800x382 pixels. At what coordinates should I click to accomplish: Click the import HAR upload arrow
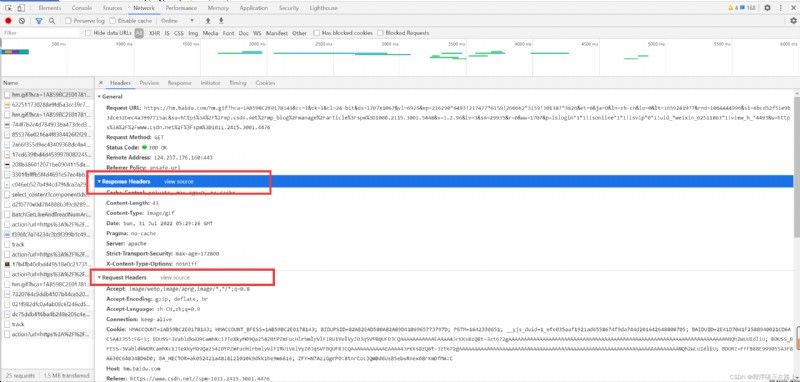pyautogui.click(x=208, y=21)
